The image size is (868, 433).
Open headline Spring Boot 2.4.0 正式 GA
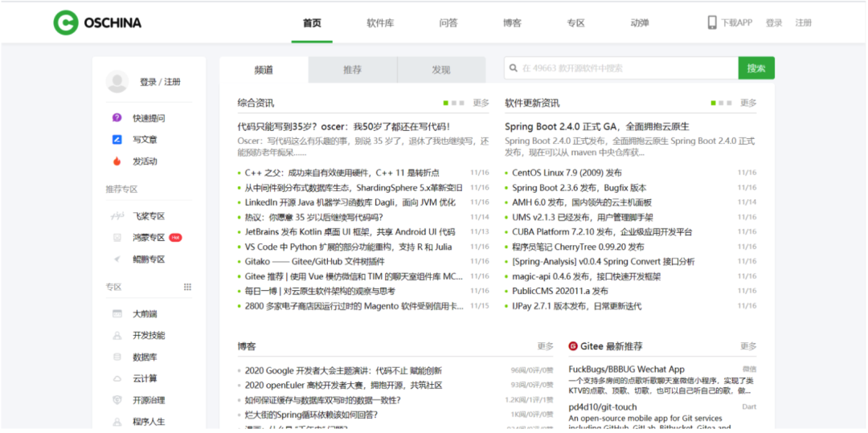(x=596, y=127)
